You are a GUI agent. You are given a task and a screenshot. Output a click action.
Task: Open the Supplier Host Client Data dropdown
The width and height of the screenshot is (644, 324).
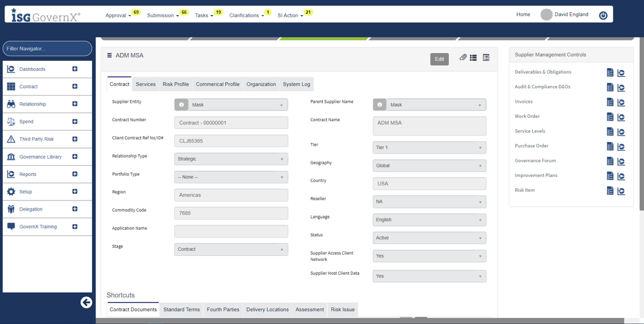pos(429,276)
